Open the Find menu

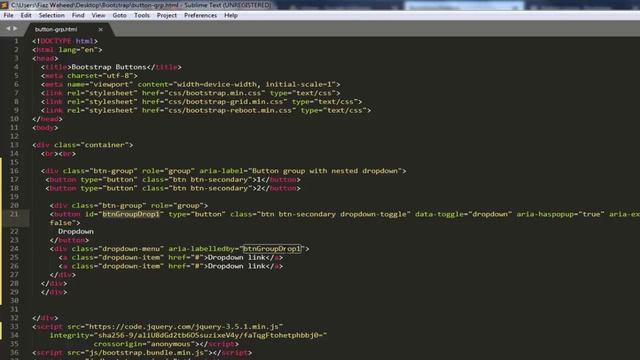click(78, 16)
